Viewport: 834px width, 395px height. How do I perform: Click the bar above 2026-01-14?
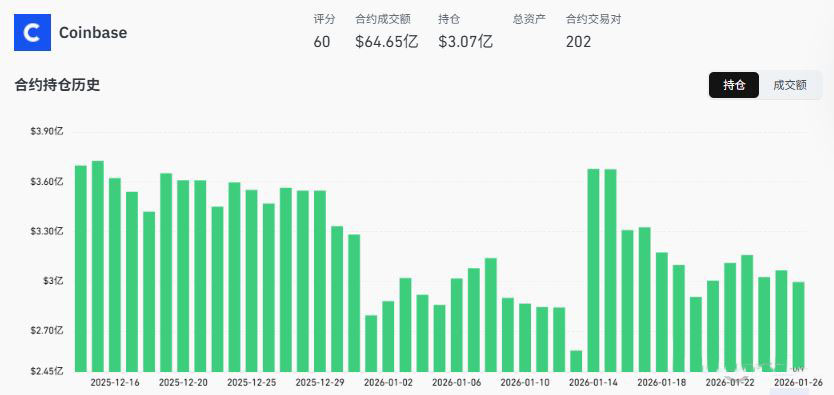click(x=593, y=270)
